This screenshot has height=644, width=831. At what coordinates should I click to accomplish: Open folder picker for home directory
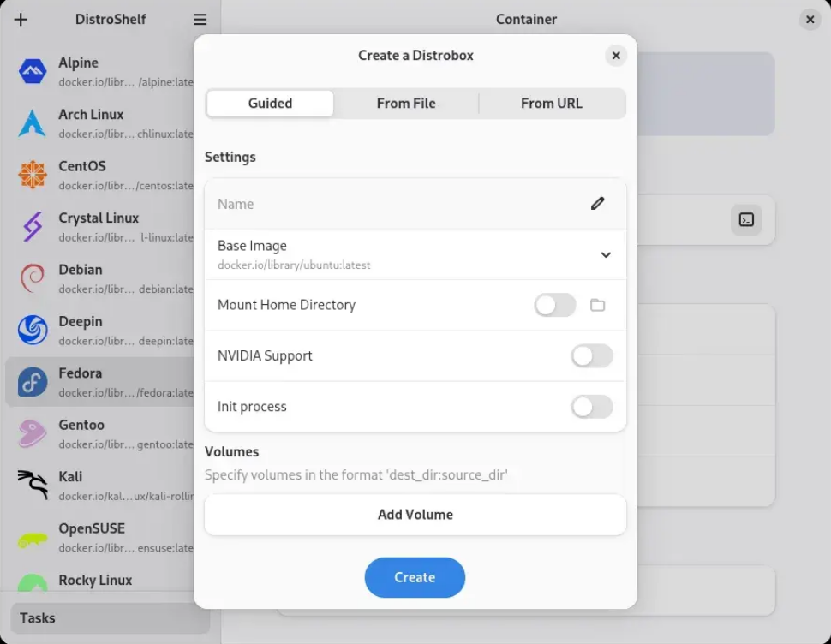[597, 305]
